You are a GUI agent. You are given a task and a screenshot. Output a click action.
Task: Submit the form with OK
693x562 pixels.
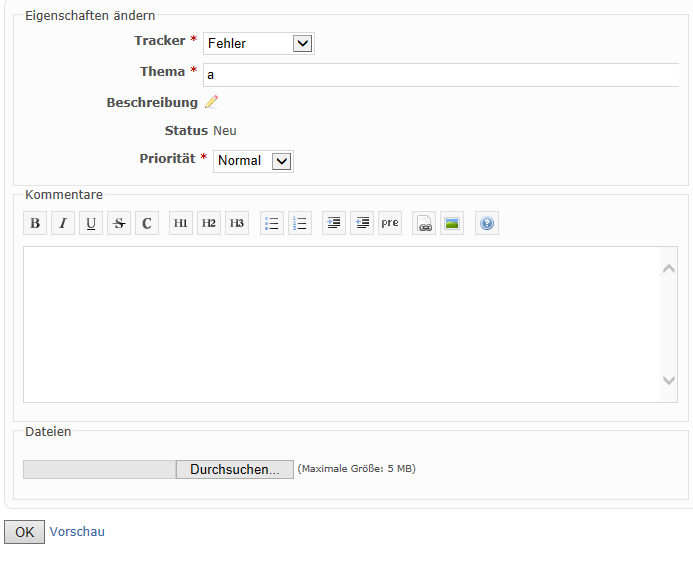click(24, 532)
